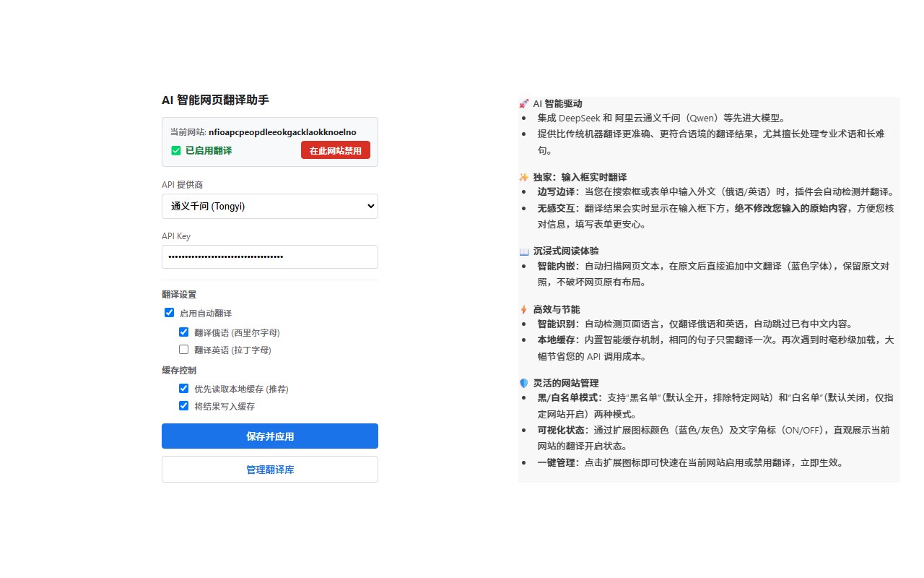The width and height of the screenshot is (924, 578).
Task: Click the 无感交互 bullet text
Action: (716, 216)
